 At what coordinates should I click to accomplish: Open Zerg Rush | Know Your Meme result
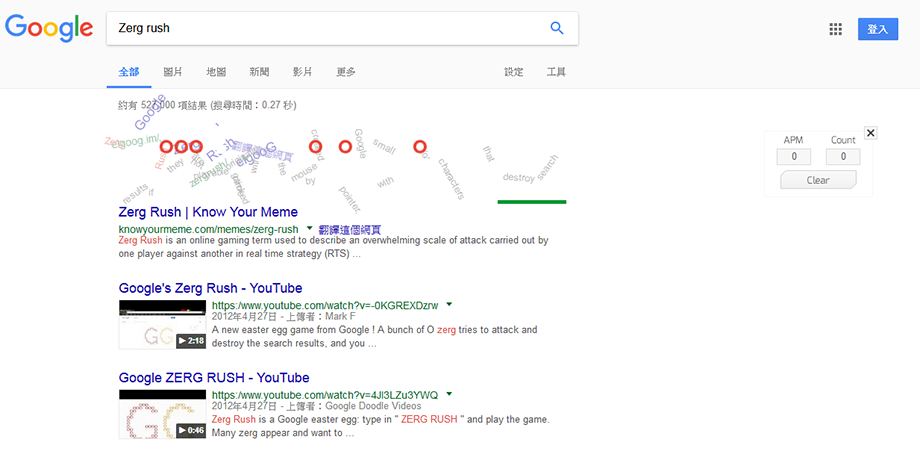[x=208, y=212]
